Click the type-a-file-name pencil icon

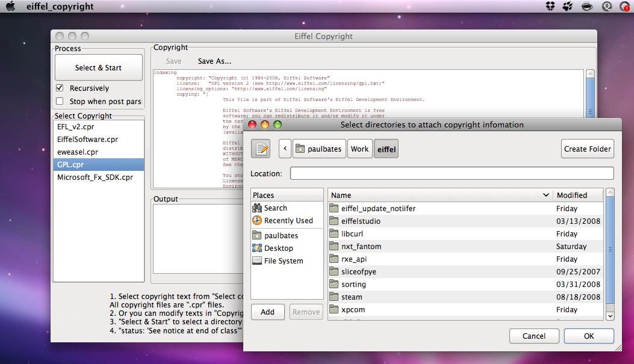point(261,149)
